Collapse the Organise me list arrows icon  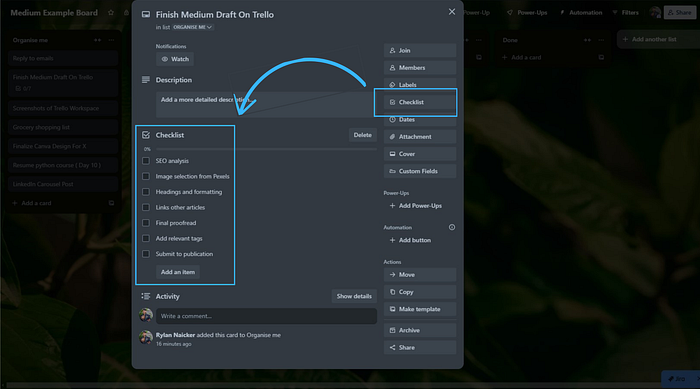[x=97, y=40]
